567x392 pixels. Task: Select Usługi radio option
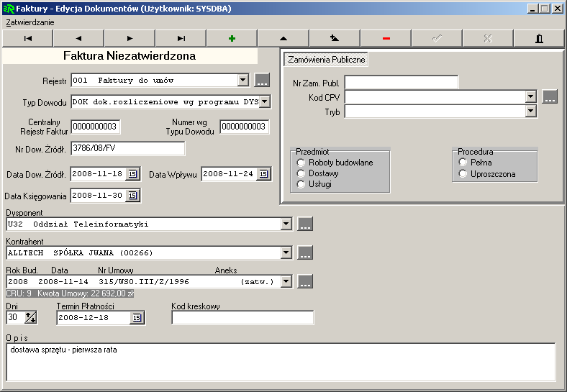301,184
